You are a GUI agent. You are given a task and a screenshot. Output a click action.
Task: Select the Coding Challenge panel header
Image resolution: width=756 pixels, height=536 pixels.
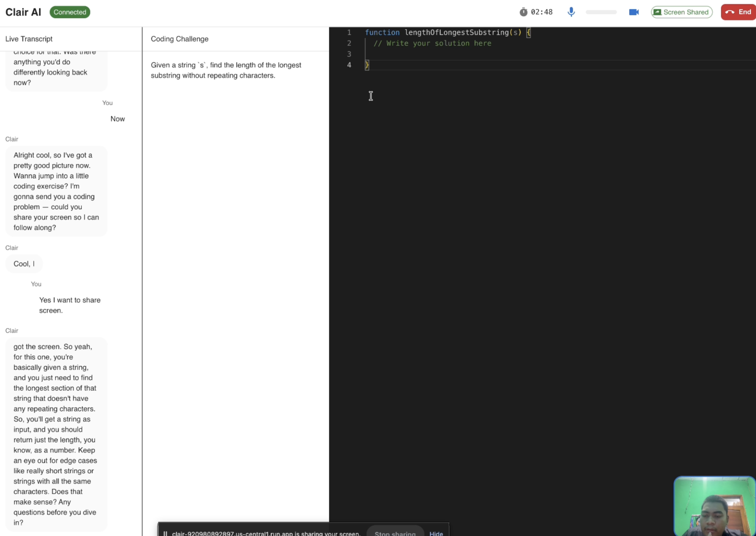(179, 39)
